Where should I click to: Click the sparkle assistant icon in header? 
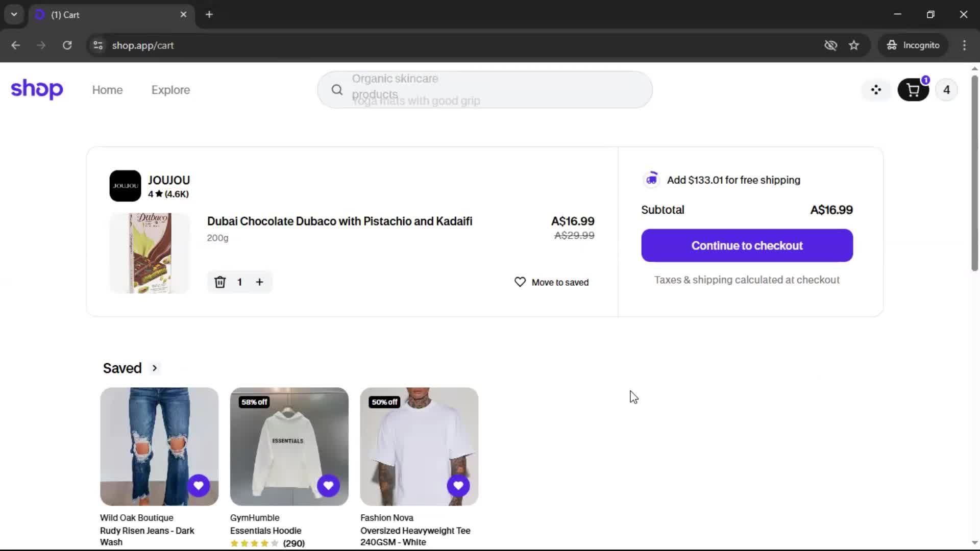(876, 90)
